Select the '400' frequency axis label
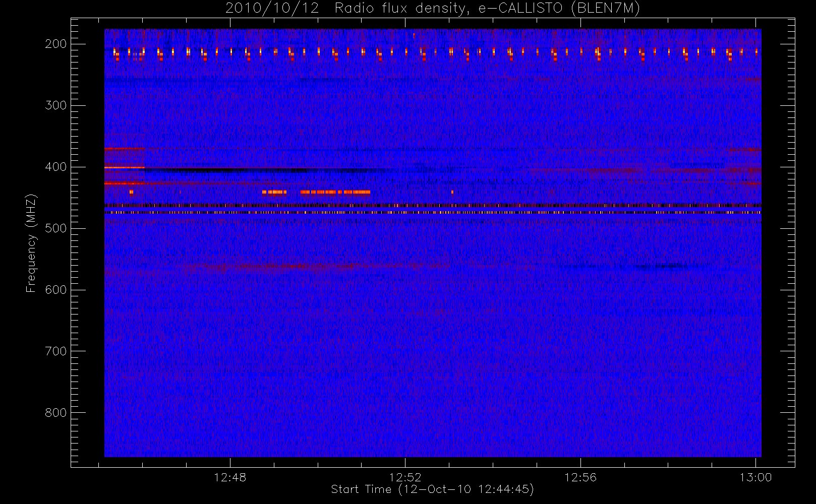 (56, 167)
